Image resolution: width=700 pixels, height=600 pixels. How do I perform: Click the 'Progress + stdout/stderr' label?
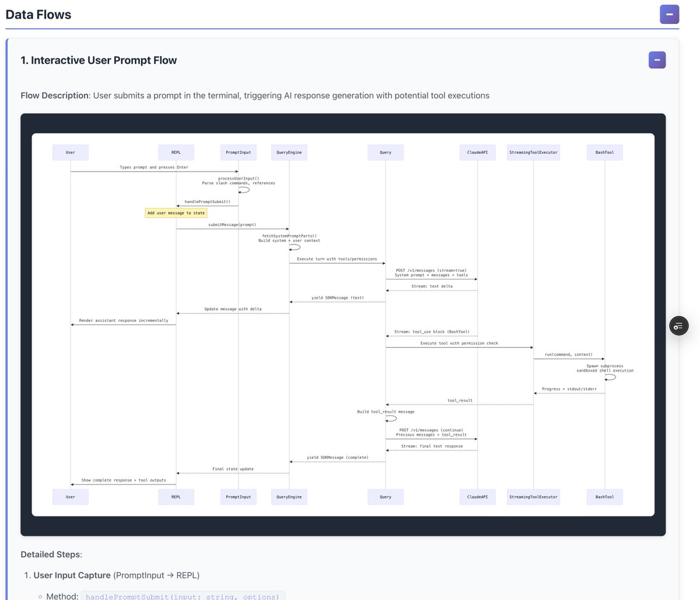point(569,389)
